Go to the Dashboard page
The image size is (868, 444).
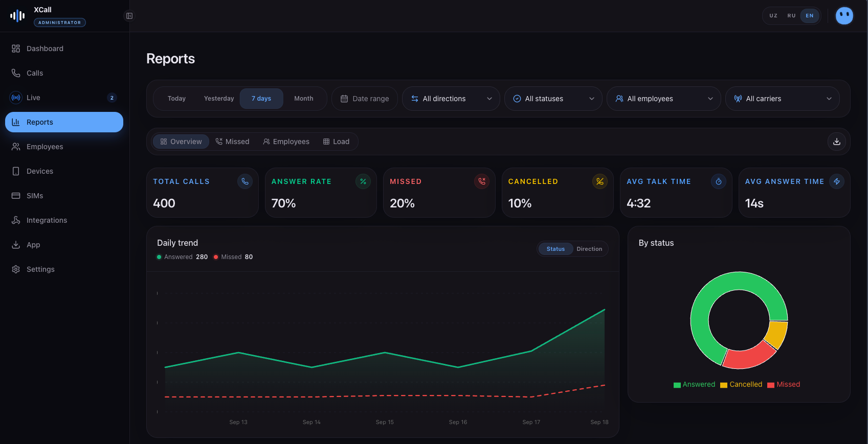[x=64, y=49]
